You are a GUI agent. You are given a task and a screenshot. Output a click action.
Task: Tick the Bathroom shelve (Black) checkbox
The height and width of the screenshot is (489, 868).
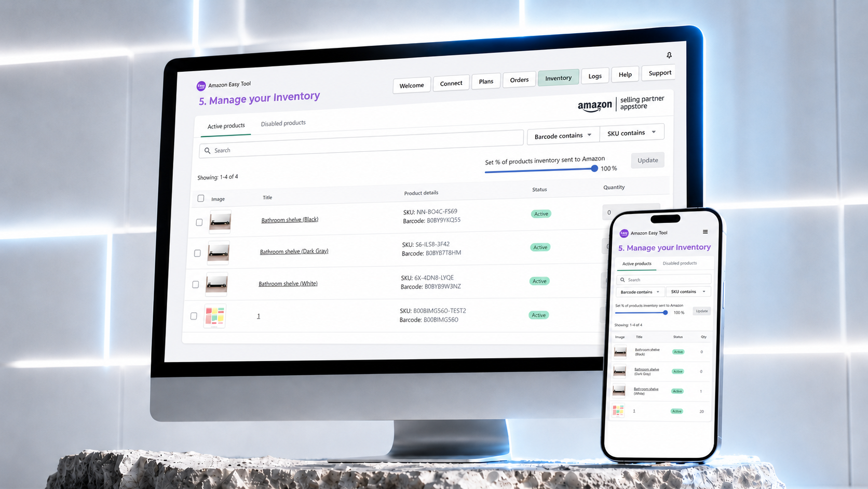(199, 222)
